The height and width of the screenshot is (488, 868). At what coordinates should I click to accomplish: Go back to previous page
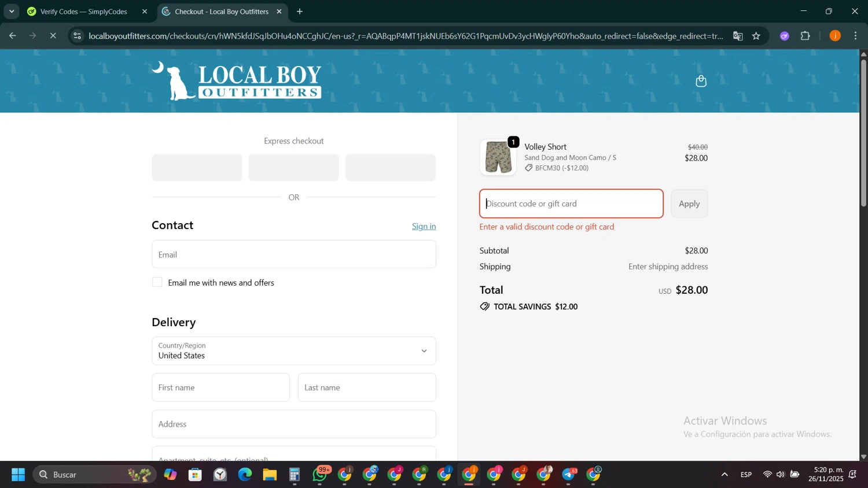click(12, 36)
